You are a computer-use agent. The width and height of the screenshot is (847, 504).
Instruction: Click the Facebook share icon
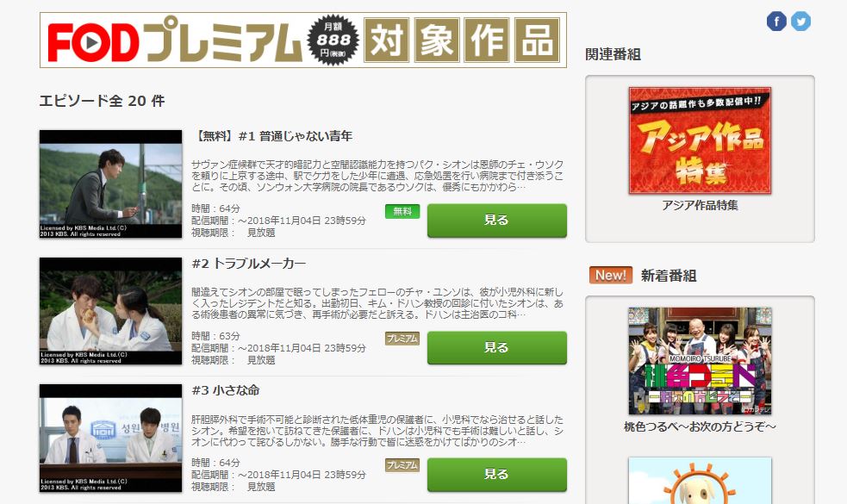pyautogui.click(x=776, y=22)
